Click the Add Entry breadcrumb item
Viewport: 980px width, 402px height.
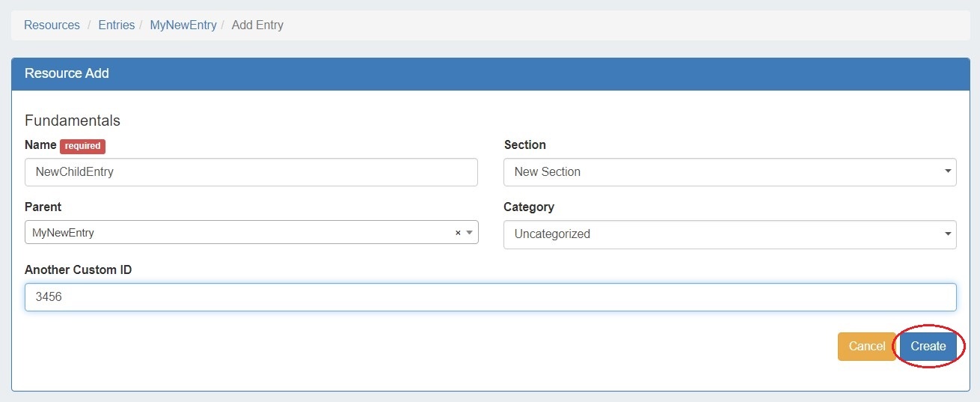(x=257, y=25)
